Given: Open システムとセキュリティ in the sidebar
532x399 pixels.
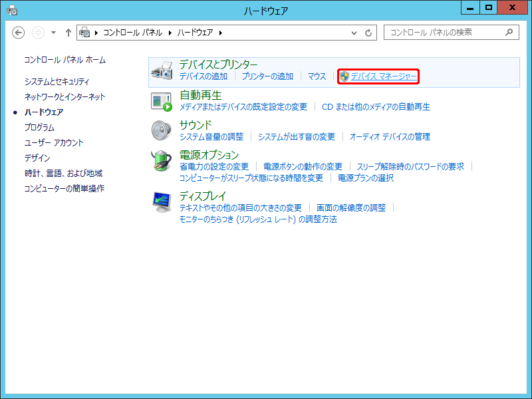Looking at the screenshot, I should [x=57, y=81].
